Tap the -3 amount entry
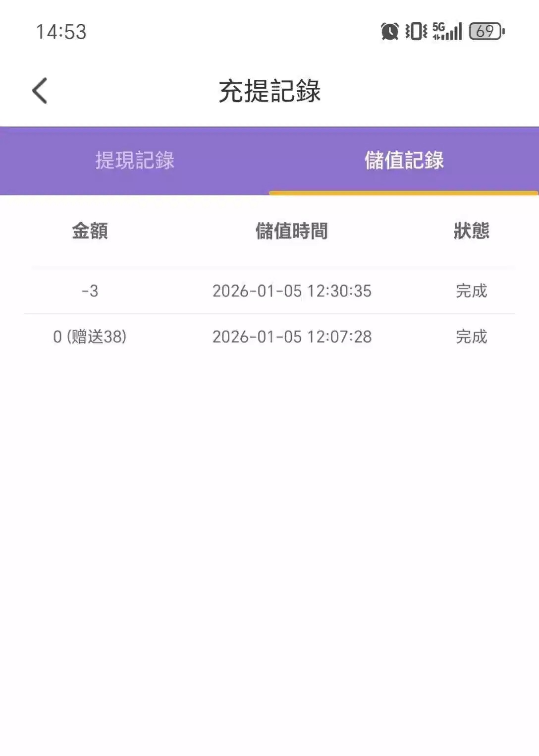Image resolution: width=539 pixels, height=756 pixels. (90, 291)
